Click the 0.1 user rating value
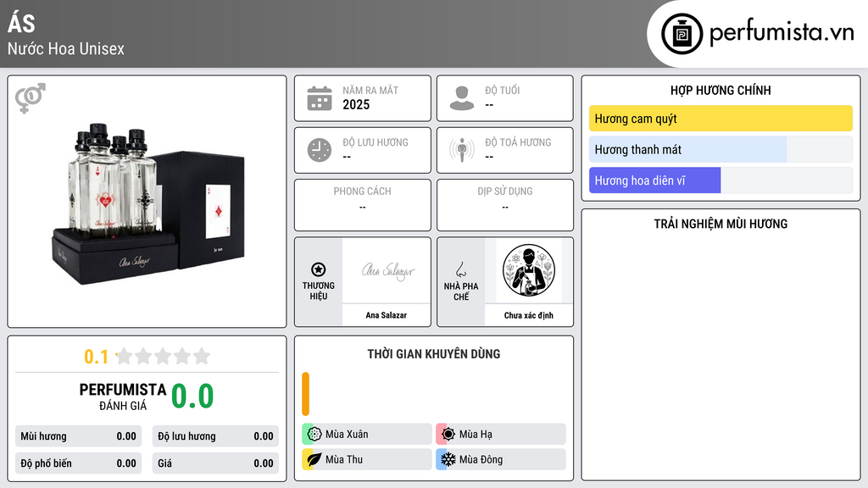 [97, 357]
